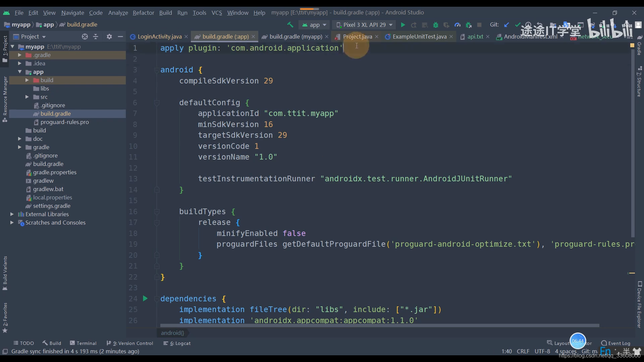This screenshot has width=644, height=362.
Task: Open the 9: Version Control tool window
Action: point(130,343)
